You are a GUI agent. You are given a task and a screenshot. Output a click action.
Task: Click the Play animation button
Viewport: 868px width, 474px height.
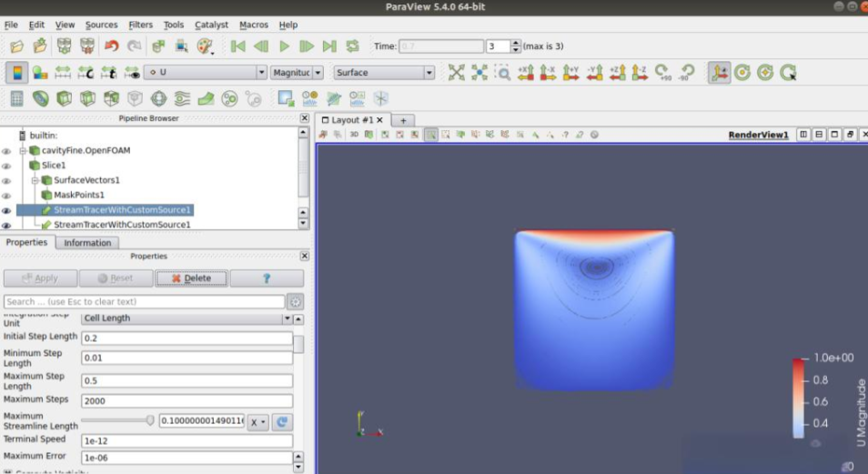284,46
